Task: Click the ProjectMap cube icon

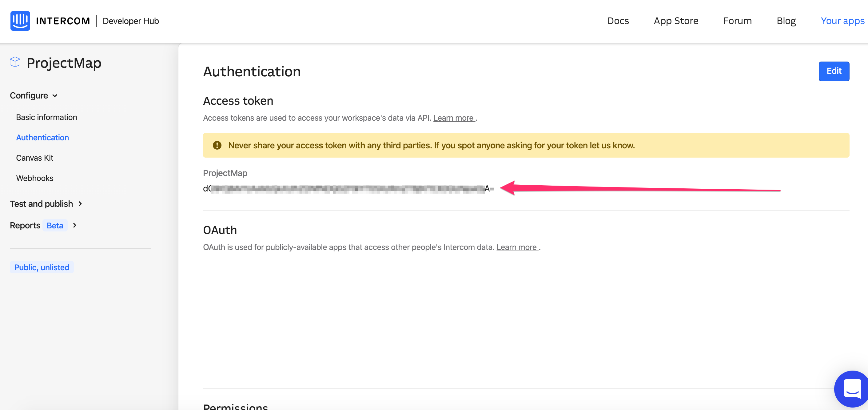Action: click(x=15, y=62)
